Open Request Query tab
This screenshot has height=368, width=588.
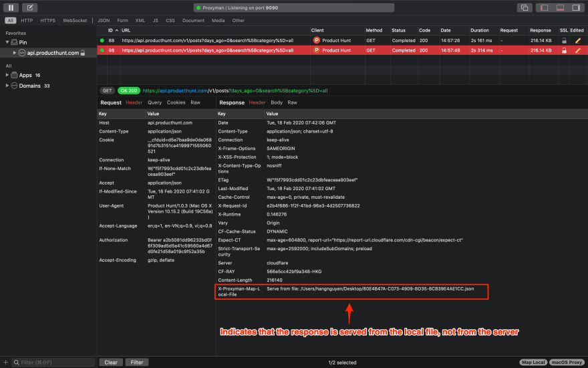154,102
